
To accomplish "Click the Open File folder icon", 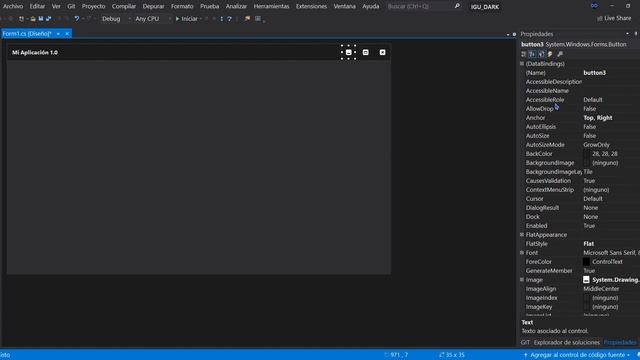I will point(33,19).
